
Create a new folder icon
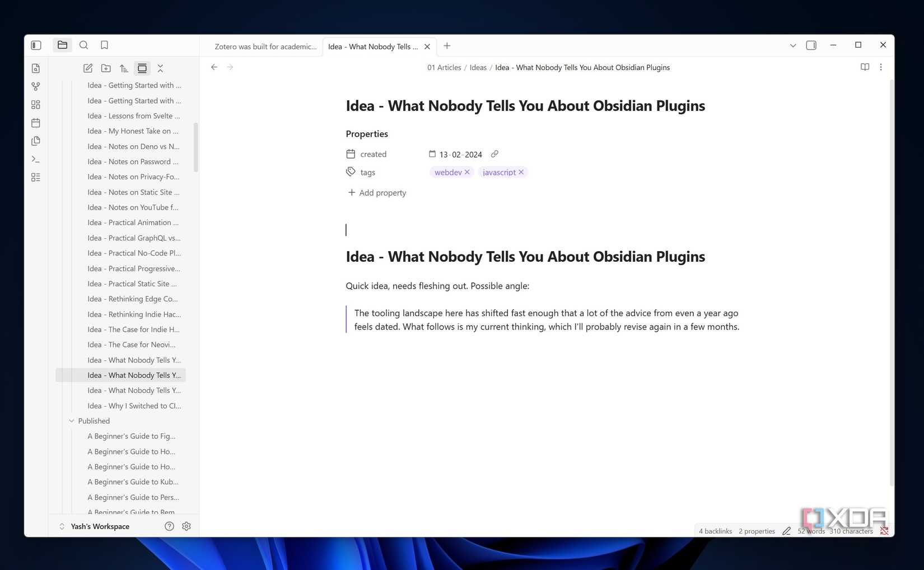[x=106, y=68]
